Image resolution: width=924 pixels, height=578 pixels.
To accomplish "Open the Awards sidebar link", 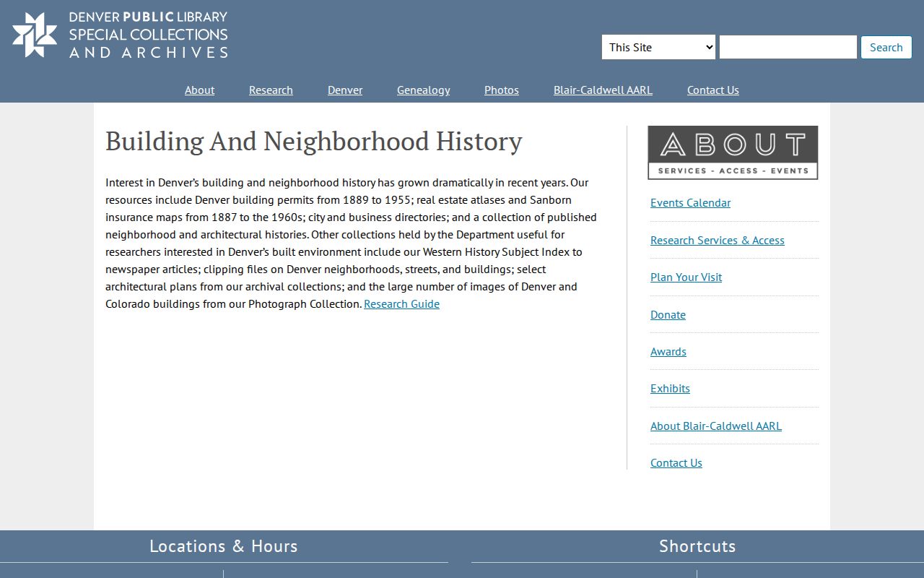I will pos(668,351).
